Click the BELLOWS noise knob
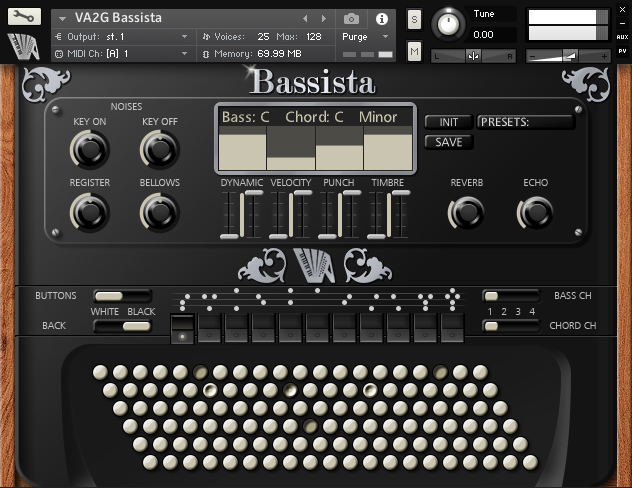 pos(159,211)
